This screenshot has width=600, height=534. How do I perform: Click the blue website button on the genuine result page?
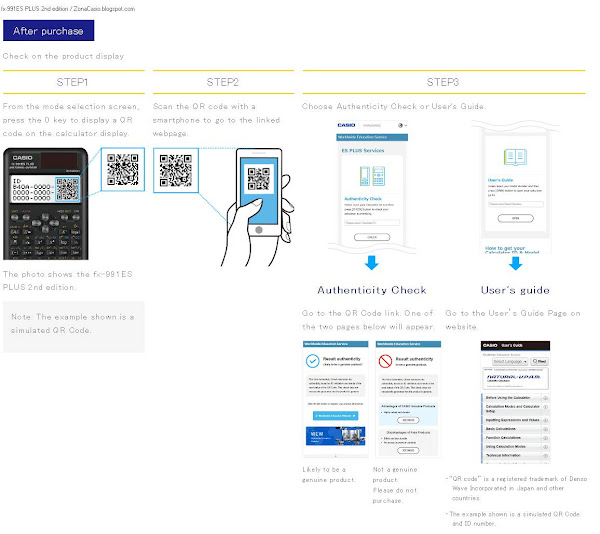click(x=336, y=415)
